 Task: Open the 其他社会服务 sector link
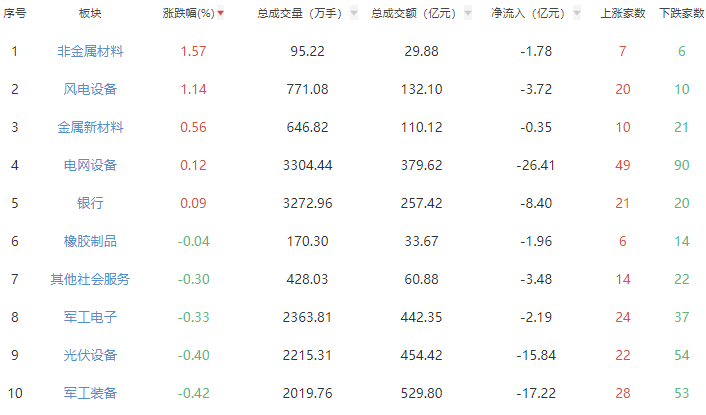pyautogui.click(x=90, y=279)
